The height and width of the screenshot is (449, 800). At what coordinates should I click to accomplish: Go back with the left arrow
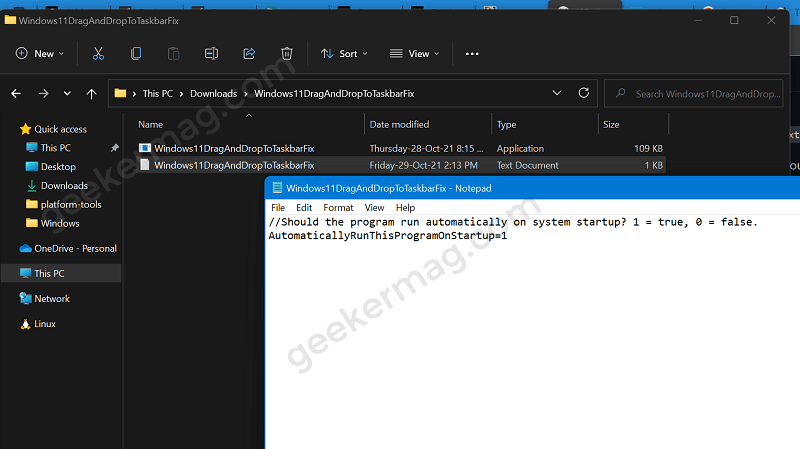click(16, 93)
